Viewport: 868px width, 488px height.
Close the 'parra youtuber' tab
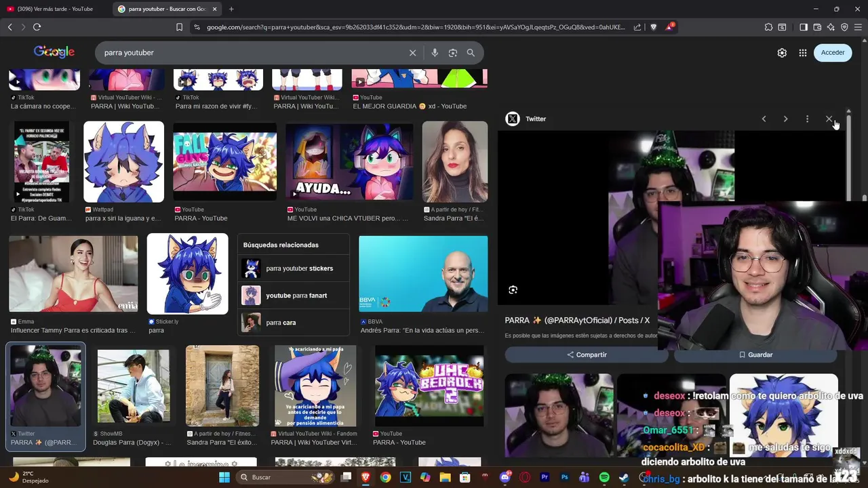coord(214,9)
